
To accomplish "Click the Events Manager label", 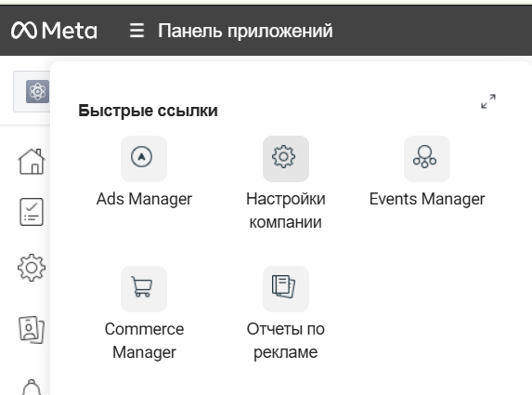I will [427, 199].
